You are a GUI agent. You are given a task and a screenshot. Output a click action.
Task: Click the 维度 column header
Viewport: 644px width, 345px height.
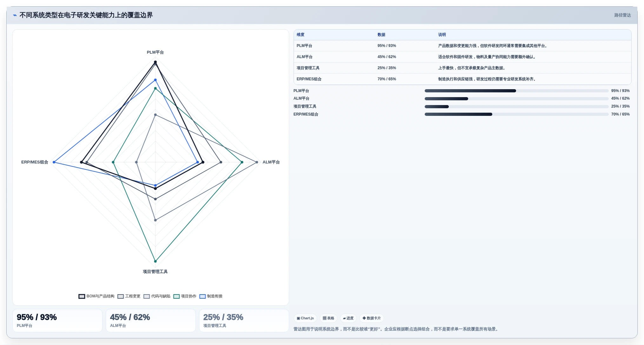click(300, 35)
